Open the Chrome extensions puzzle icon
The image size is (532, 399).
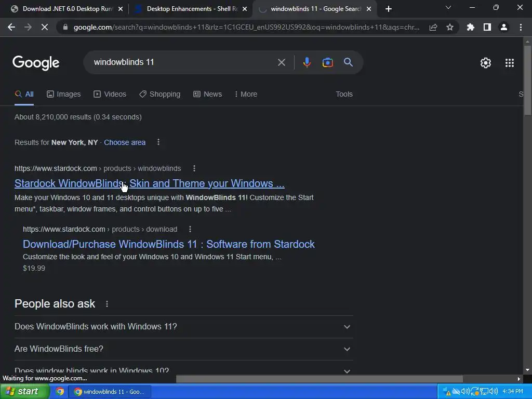(x=470, y=27)
